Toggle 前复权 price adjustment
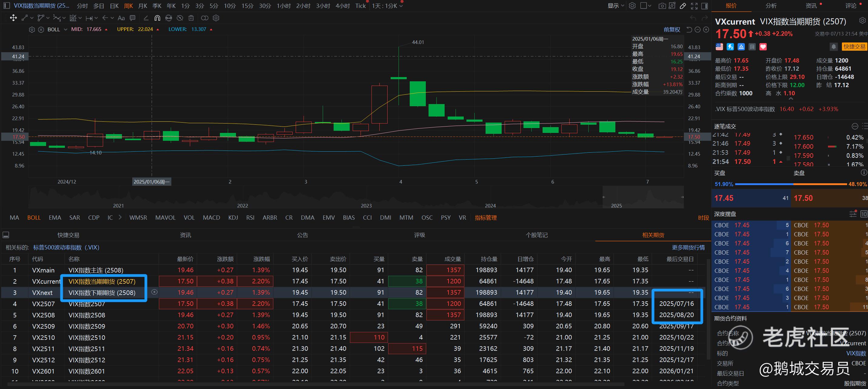Image resolution: width=868 pixels, height=389 pixels. 672,30
